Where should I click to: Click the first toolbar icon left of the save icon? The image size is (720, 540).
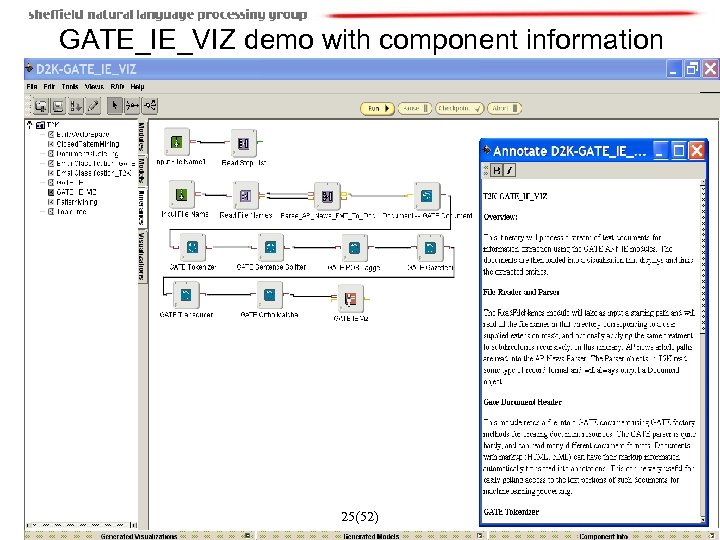coord(40,106)
